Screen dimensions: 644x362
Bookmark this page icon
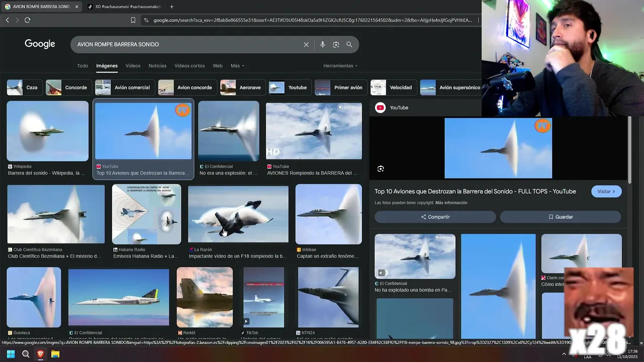133,20
